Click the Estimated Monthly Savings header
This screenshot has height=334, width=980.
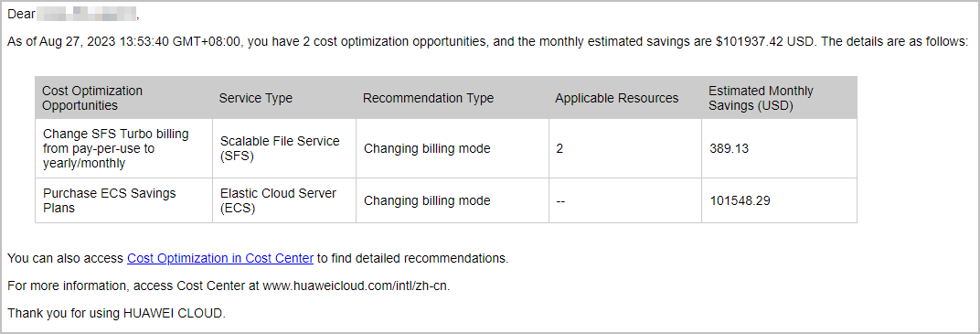pyautogui.click(x=780, y=98)
